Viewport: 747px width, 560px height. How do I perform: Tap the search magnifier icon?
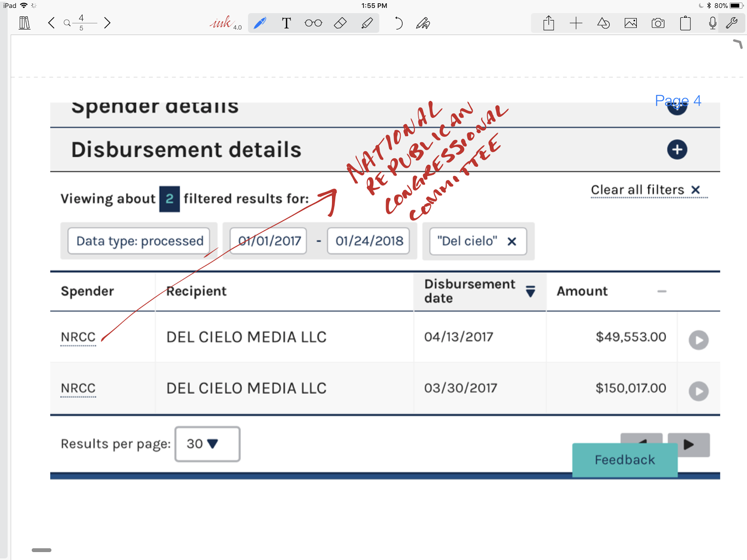coord(67,23)
